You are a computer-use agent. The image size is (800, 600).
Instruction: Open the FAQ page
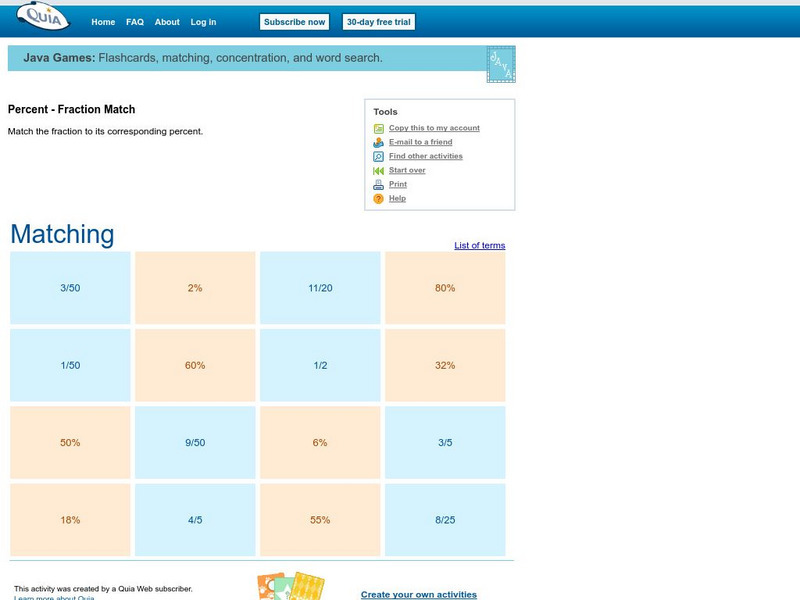pos(133,21)
